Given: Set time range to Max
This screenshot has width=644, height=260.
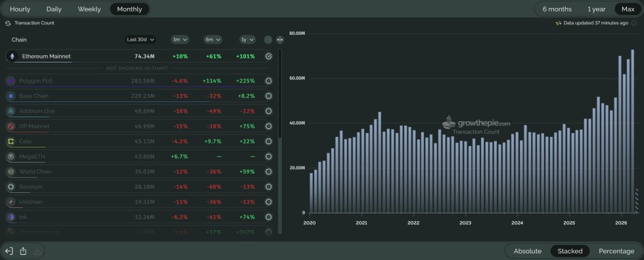Looking at the screenshot, I should point(628,9).
